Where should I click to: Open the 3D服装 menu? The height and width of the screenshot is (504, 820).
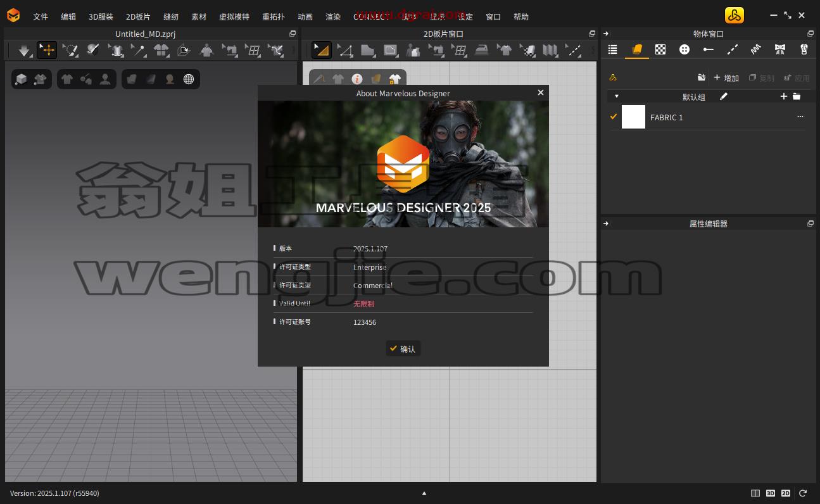[101, 16]
